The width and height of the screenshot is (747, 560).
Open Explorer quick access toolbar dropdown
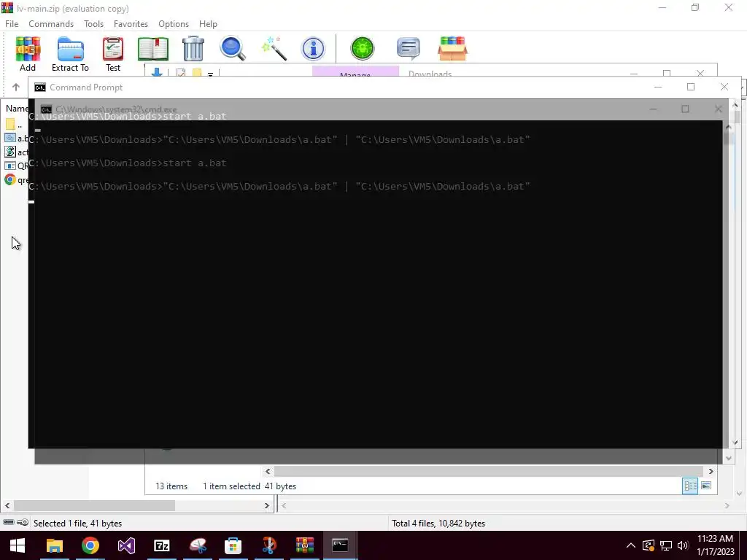click(210, 74)
